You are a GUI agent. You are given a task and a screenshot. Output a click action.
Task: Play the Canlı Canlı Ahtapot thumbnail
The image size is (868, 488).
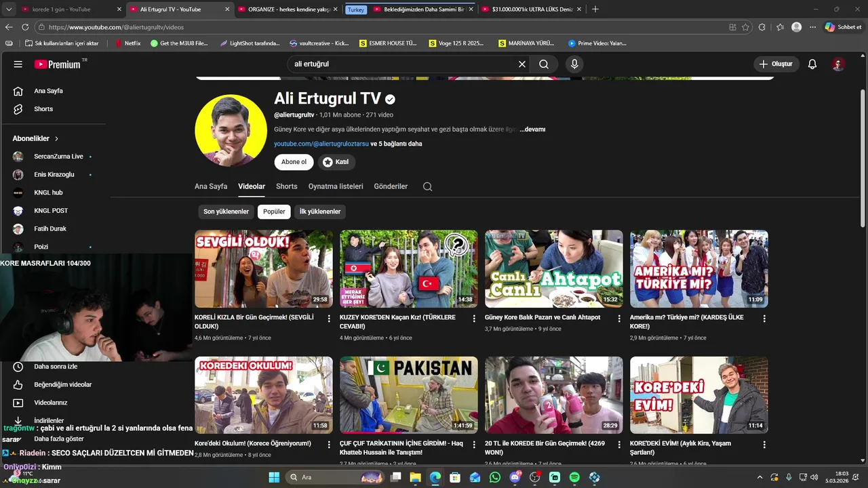point(553,269)
